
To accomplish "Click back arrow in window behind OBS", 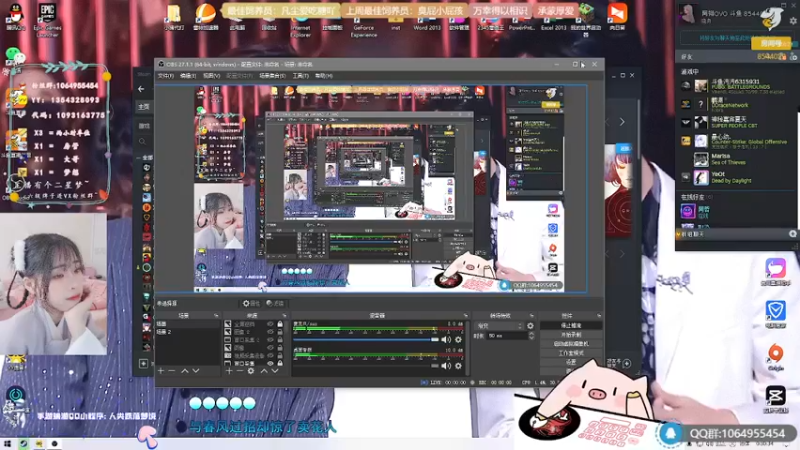I will (141, 89).
